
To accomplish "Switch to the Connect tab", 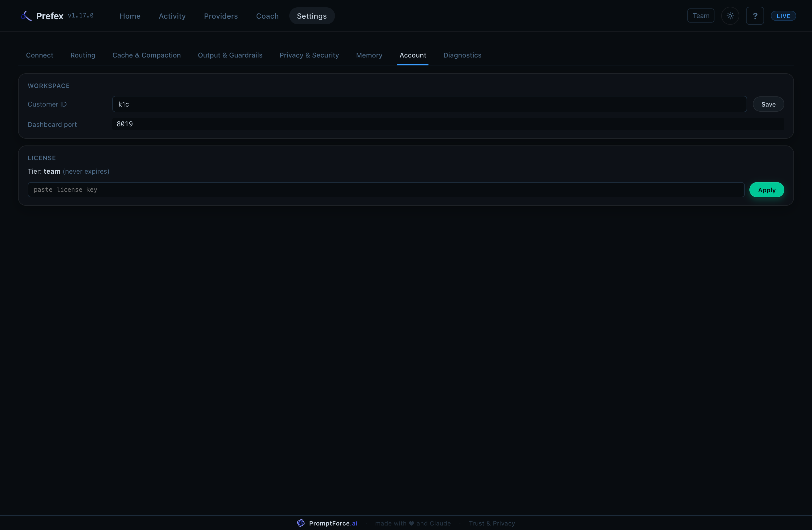I will 39,55.
